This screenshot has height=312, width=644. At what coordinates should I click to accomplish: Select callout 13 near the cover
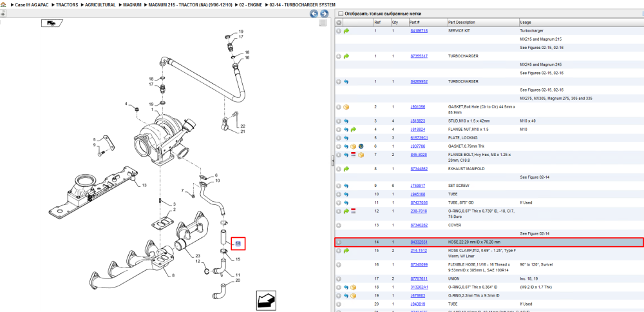click(144, 186)
